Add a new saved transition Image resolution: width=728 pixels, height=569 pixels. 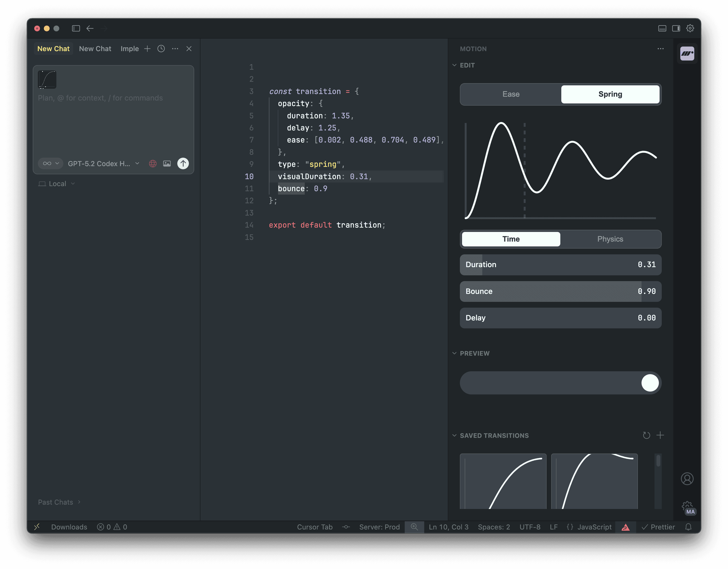(660, 435)
